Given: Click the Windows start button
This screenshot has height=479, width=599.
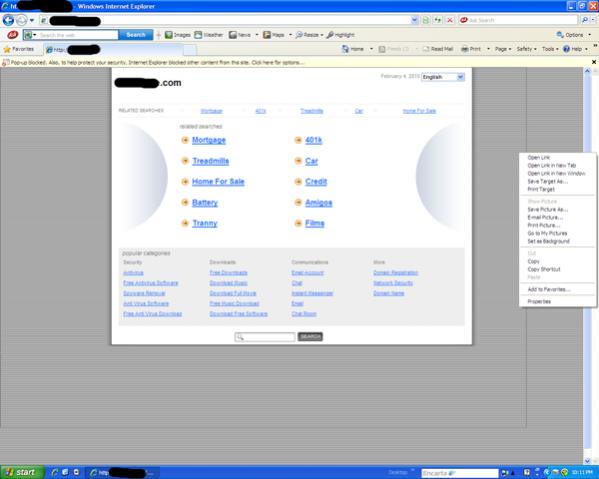Looking at the screenshot, I should pos(22,473).
